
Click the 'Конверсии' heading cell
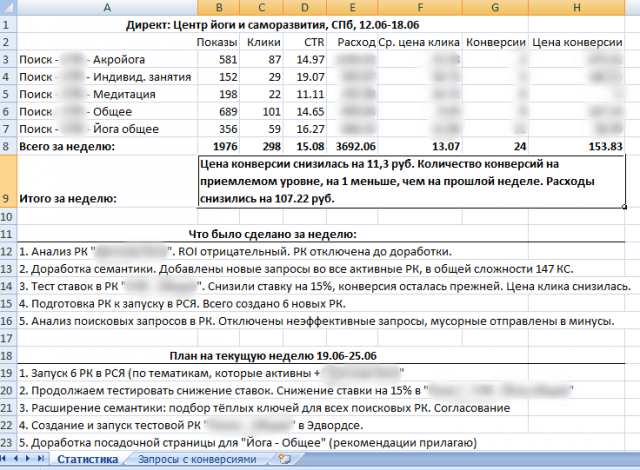496,42
